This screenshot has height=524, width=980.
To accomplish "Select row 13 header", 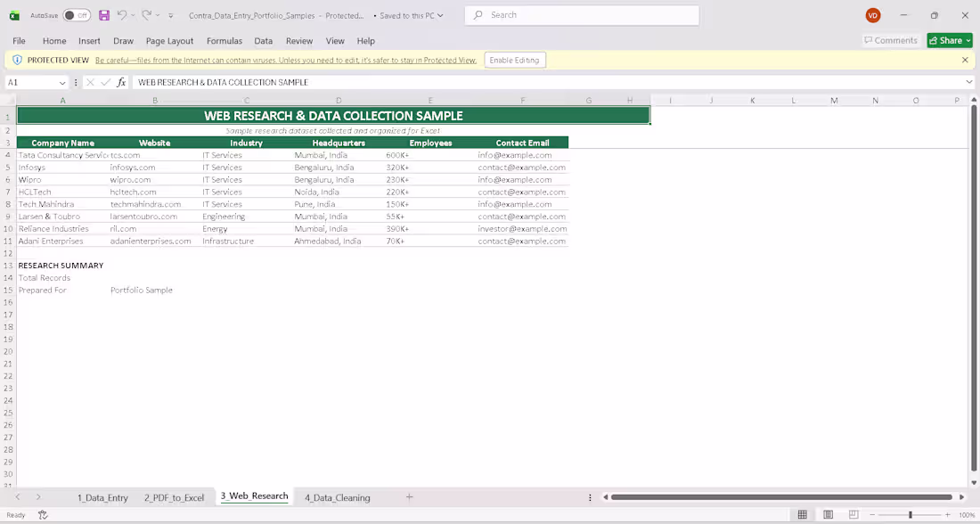I will tap(8, 266).
